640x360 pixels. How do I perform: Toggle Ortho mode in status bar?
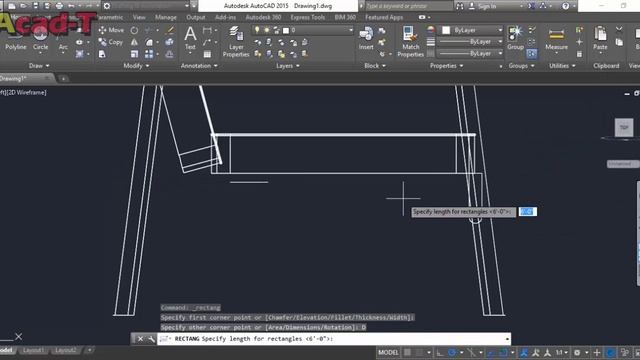click(x=440, y=352)
